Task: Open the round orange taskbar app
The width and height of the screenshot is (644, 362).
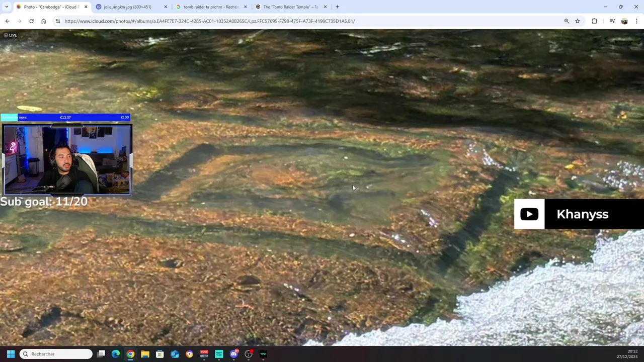Action: coord(189,354)
